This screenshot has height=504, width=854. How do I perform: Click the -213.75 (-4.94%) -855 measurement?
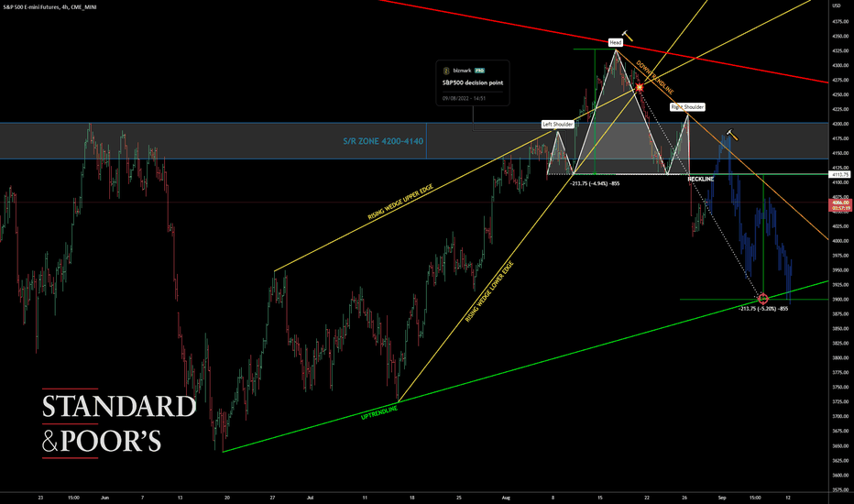[x=595, y=183]
